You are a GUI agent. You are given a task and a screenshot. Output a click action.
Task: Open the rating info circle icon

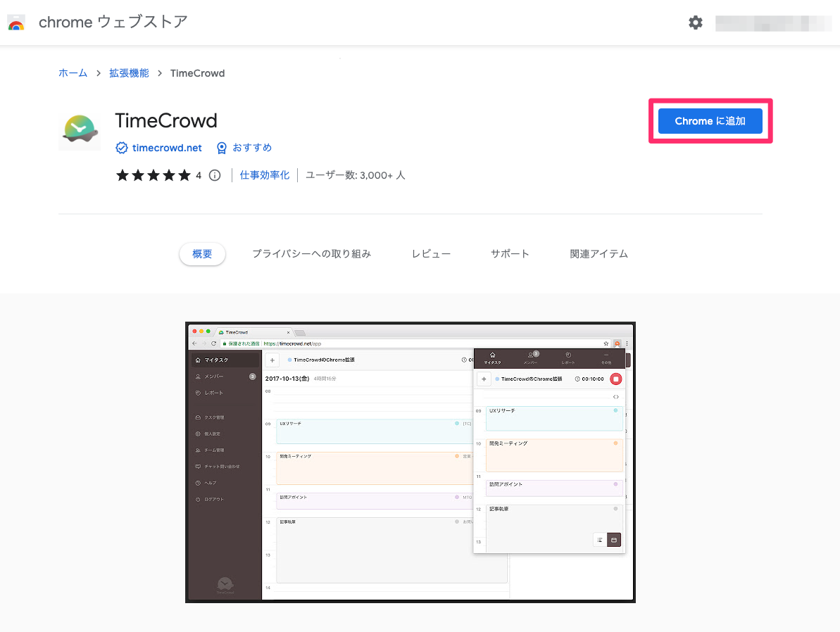pyautogui.click(x=214, y=175)
